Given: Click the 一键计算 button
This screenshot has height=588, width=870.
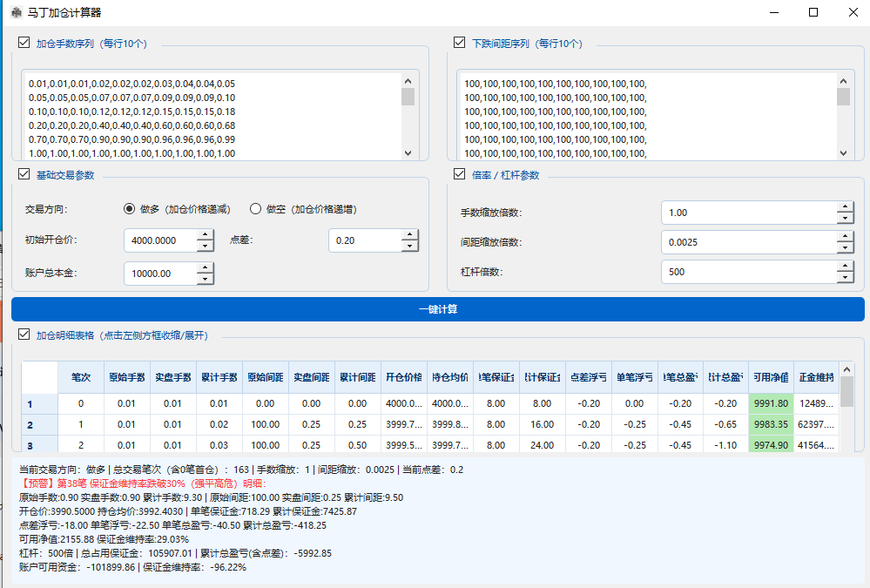Looking at the screenshot, I should pos(438,309).
